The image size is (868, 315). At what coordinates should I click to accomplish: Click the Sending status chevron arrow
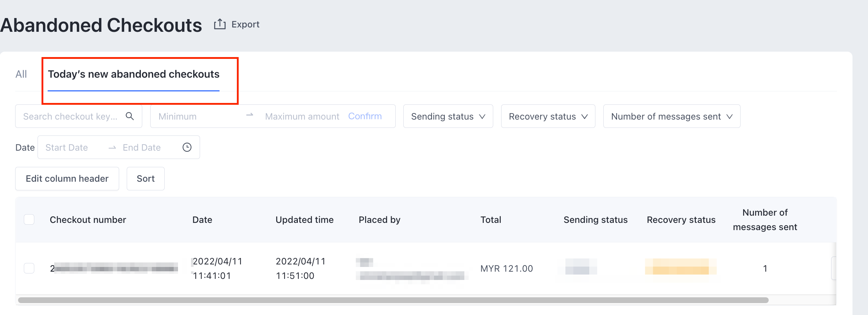pos(482,117)
